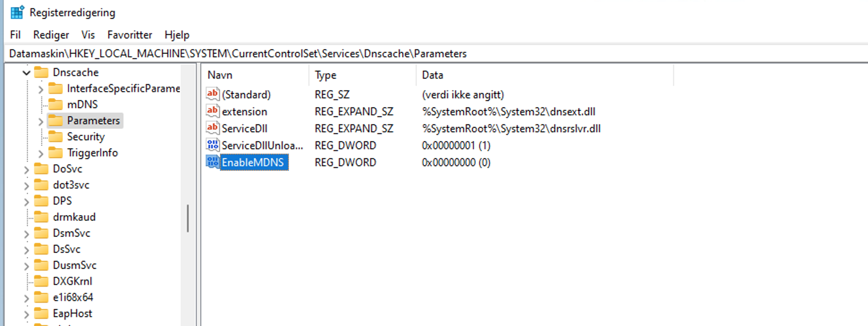Open the Vis menu
Image resolution: width=868 pixels, height=326 pixels.
click(x=88, y=35)
